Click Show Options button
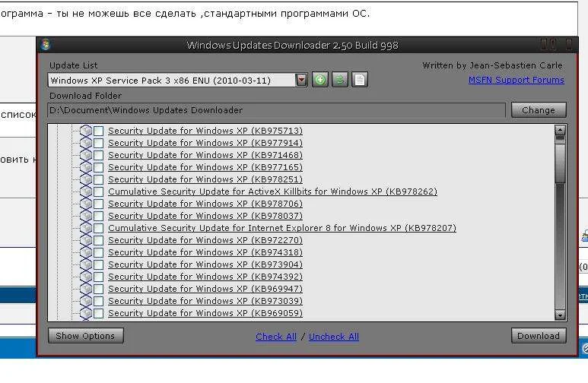 click(85, 336)
